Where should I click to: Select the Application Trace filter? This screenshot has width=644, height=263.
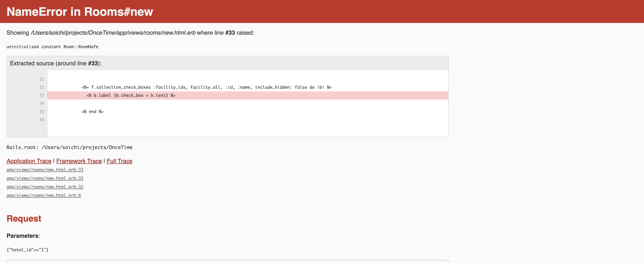[x=29, y=161]
